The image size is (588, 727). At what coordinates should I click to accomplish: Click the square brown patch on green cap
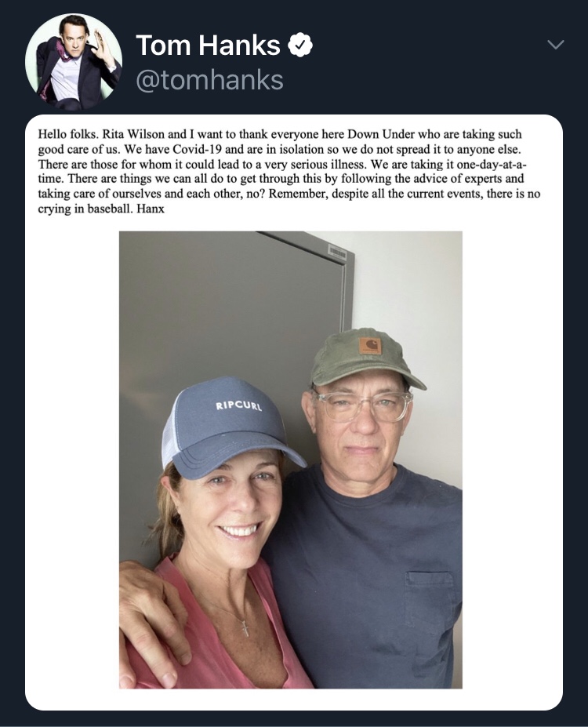[x=370, y=346]
